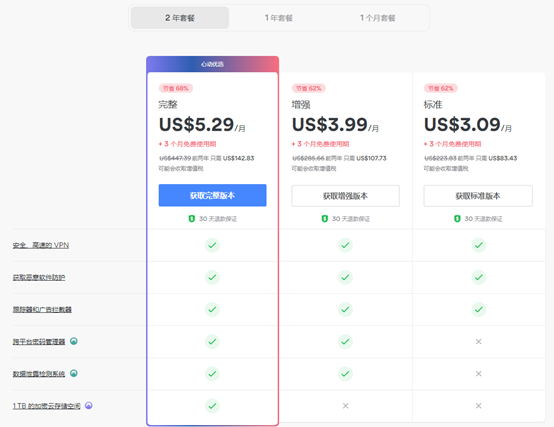This screenshot has width=554, height=427.
Task: Click the 增强 column checkmark for 获取恶意软件防护
Action: point(345,277)
